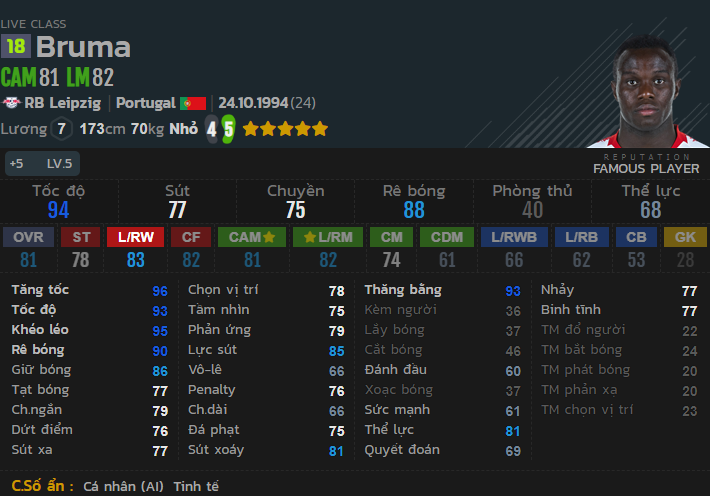Screen dimensions: 710x496
Task: Click the weak foot 4 indicator
Action: point(211,129)
